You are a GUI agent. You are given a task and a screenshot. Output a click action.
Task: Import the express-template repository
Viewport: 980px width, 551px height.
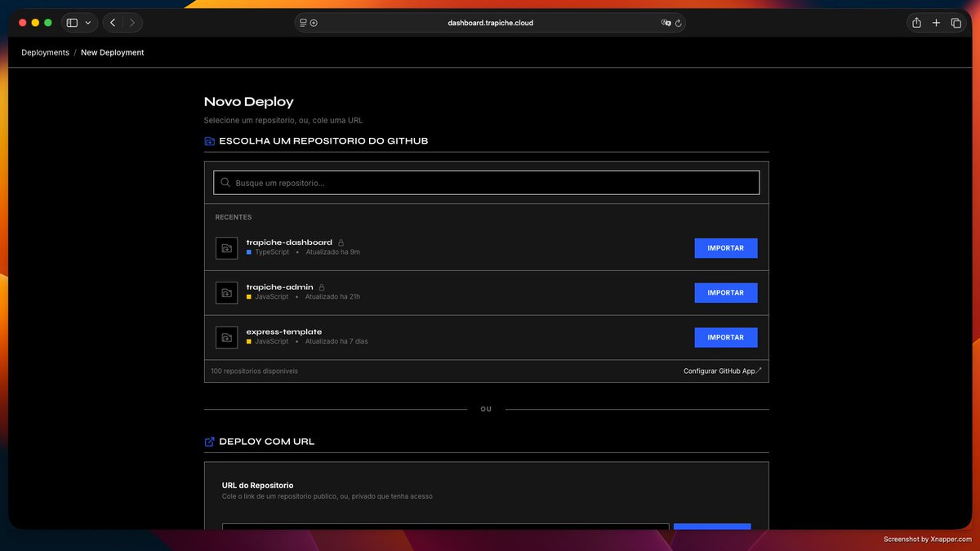[726, 338]
